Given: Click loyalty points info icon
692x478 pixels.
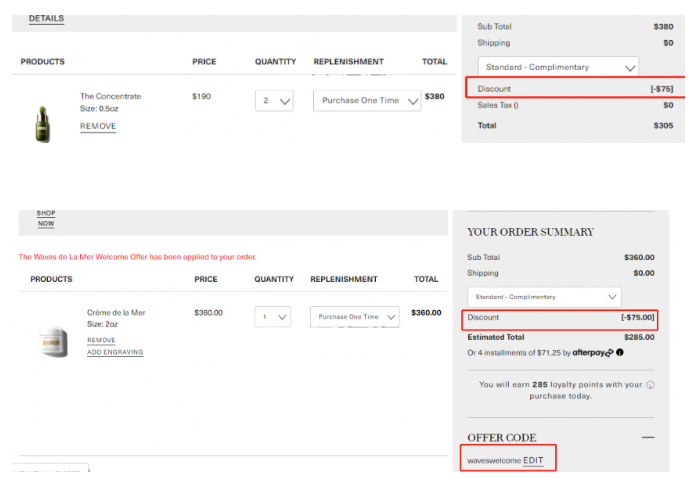Looking at the screenshot, I should [650, 385].
